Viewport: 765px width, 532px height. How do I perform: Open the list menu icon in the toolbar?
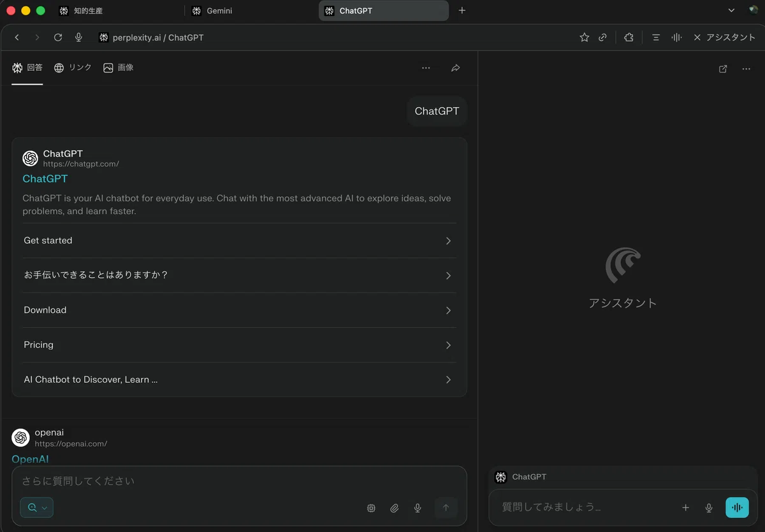655,38
